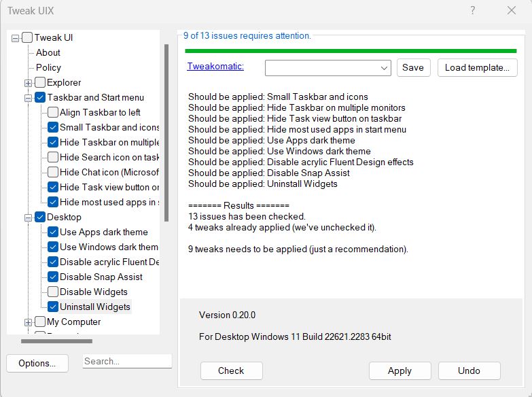Screen dimensions: 532x397
Task: Click '4 tweaks already applied' result line
Action: [x=282, y=227]
